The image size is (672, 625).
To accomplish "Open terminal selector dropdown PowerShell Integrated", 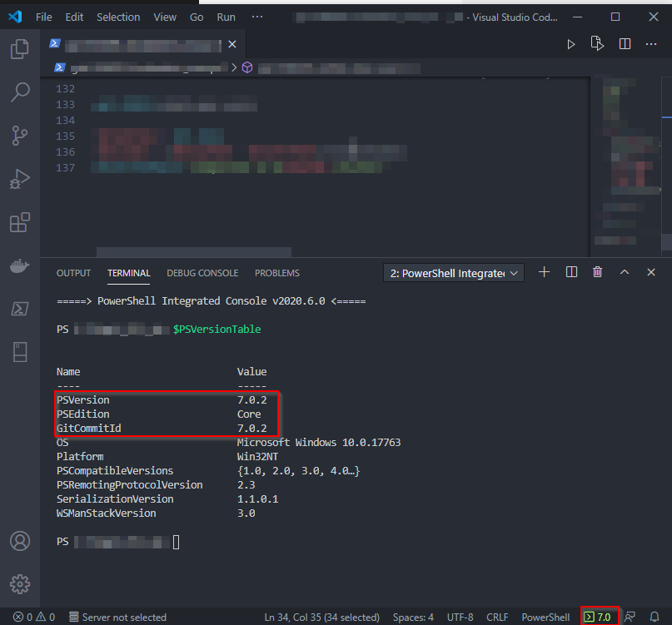I will pyautogui.click(x=454, y=273).
